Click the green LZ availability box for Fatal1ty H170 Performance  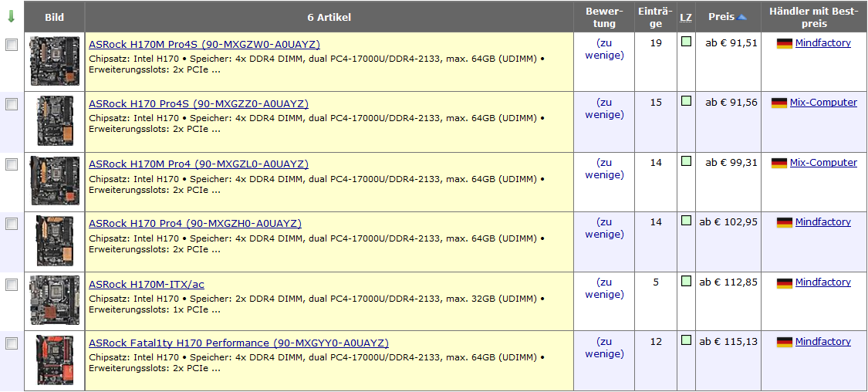pos(686,340)
